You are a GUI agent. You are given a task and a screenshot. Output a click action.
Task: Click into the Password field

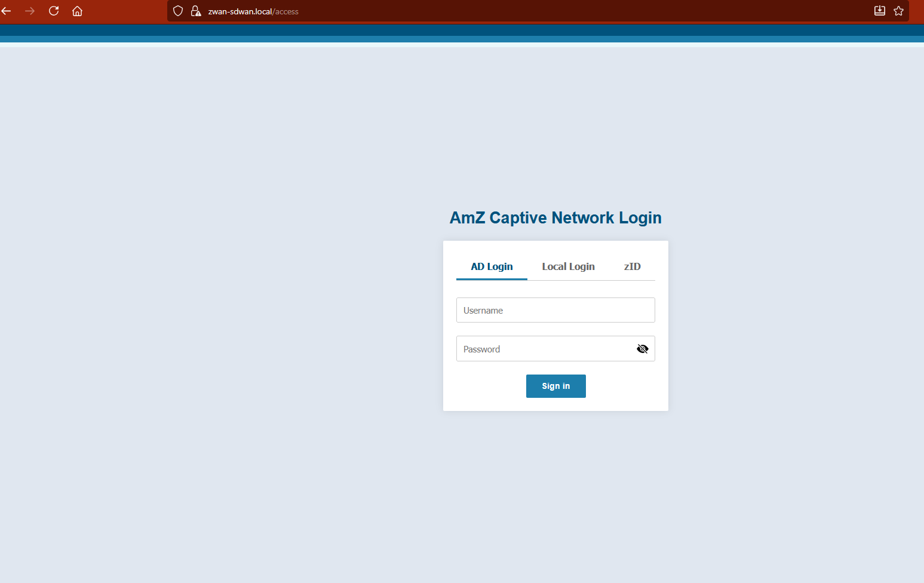click(544, 349)
